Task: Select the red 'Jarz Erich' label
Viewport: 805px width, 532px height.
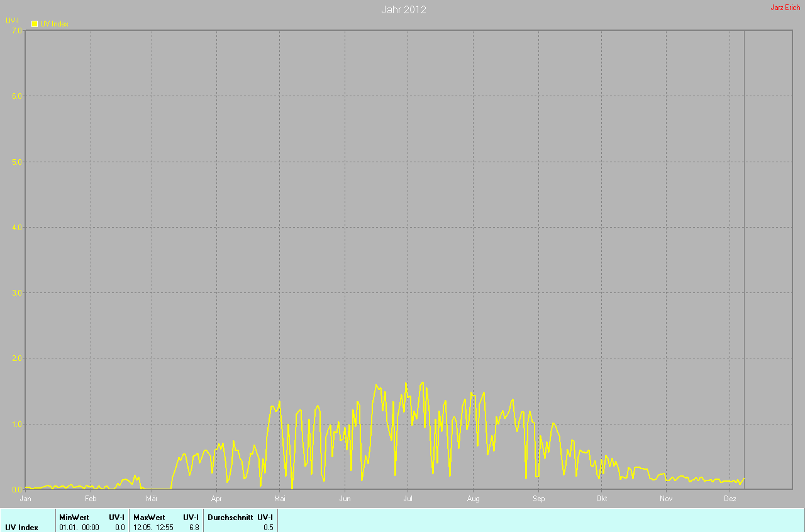Action: [x=786, y=8]
